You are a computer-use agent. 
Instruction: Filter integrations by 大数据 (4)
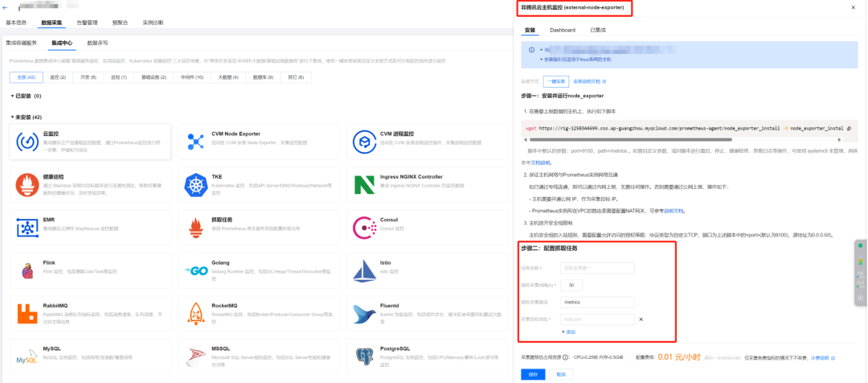228,77
